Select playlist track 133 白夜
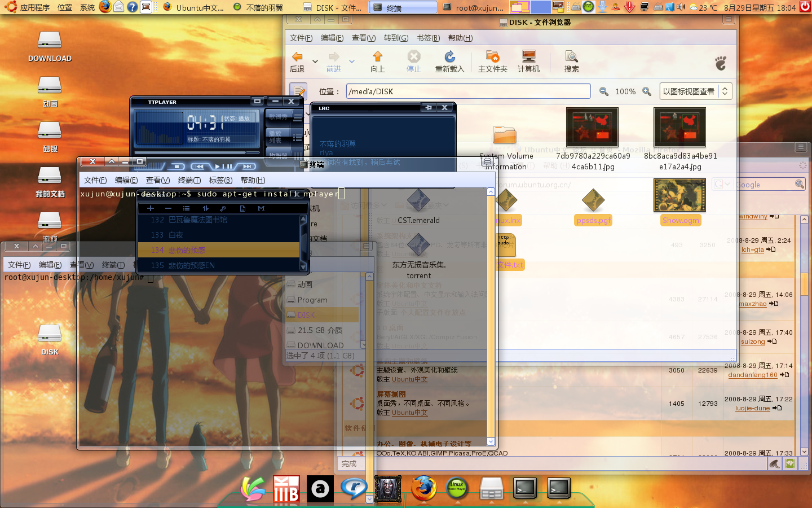The width and height of the screenshot is (812, 508). coord(219,235)
